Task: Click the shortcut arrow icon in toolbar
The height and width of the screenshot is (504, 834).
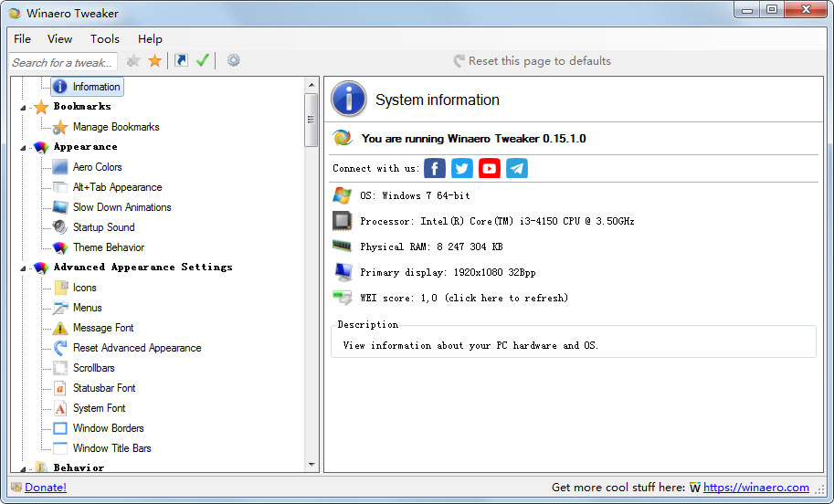Action: pyautogui.click(x=182, y=61)
